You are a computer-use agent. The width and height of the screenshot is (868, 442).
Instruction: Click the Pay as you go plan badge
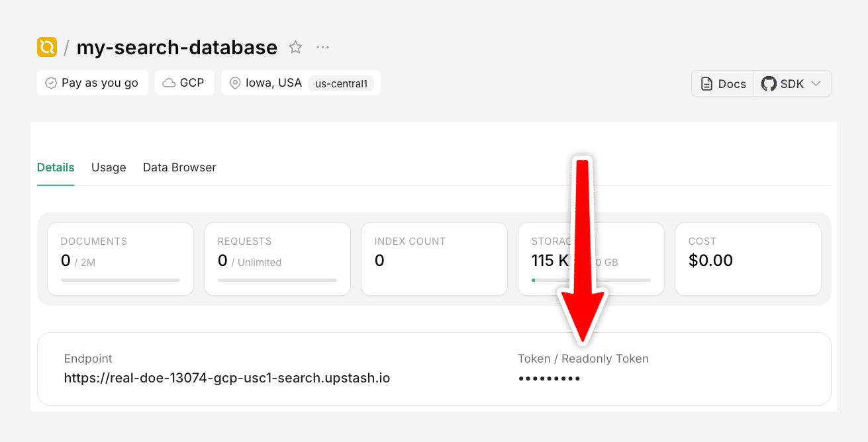tap(93, 83)
